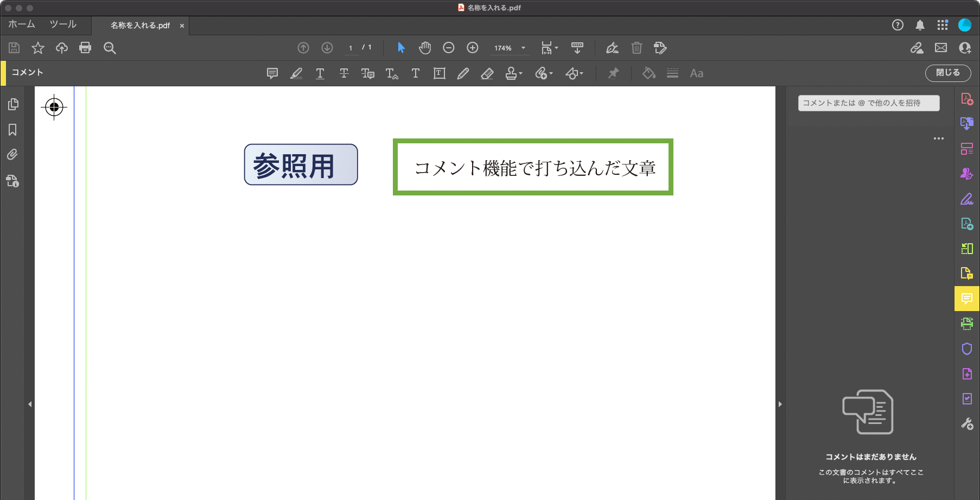
Task: Select the highlight text tool
Action: pos(296,73)
